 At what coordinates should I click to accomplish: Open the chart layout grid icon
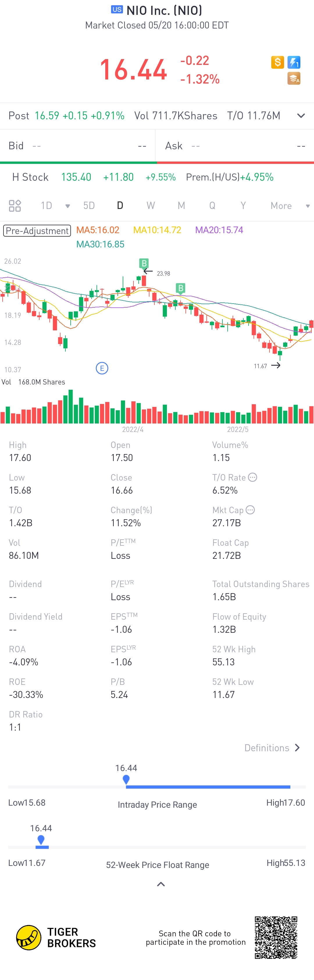point(15,205)
